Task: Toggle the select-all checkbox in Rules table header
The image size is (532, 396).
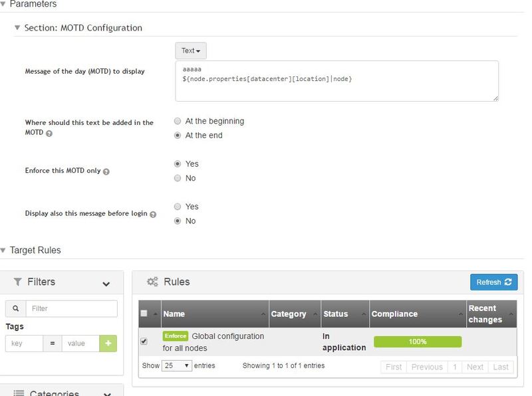Action: click(144, 313)
